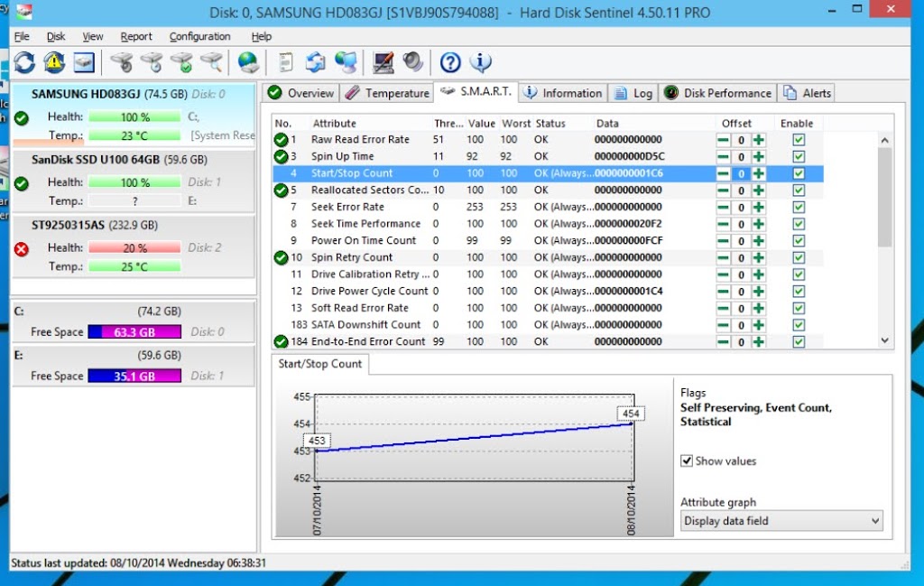This screenshot has width=924, height=586.
Task: Click the red X status icon for ST9250315AS
Action: (22, 248)
